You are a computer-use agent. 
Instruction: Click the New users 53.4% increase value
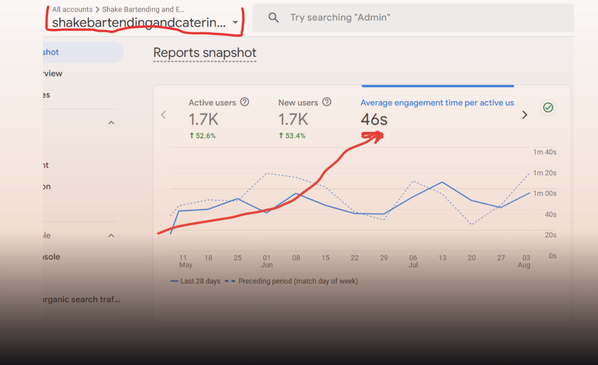point(292,135)
